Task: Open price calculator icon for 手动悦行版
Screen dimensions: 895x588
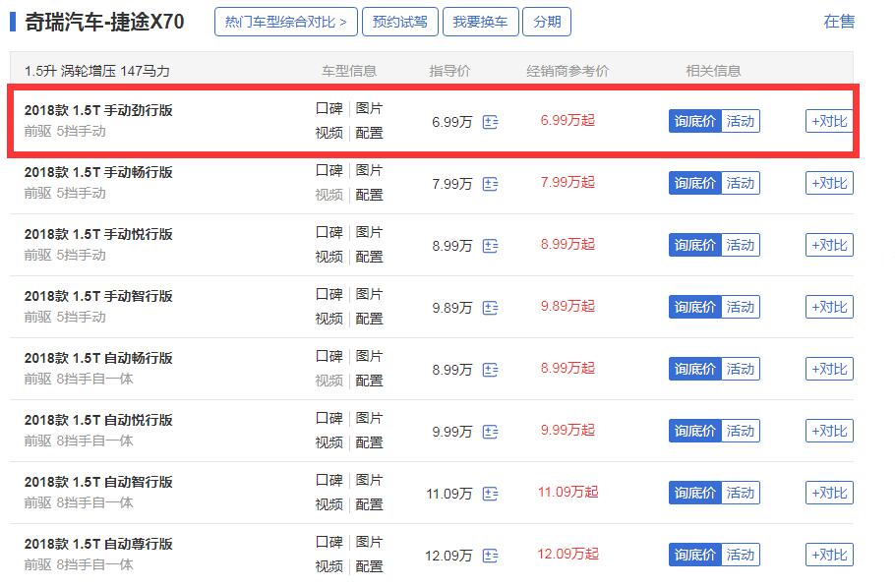Action: pos(490,246)
